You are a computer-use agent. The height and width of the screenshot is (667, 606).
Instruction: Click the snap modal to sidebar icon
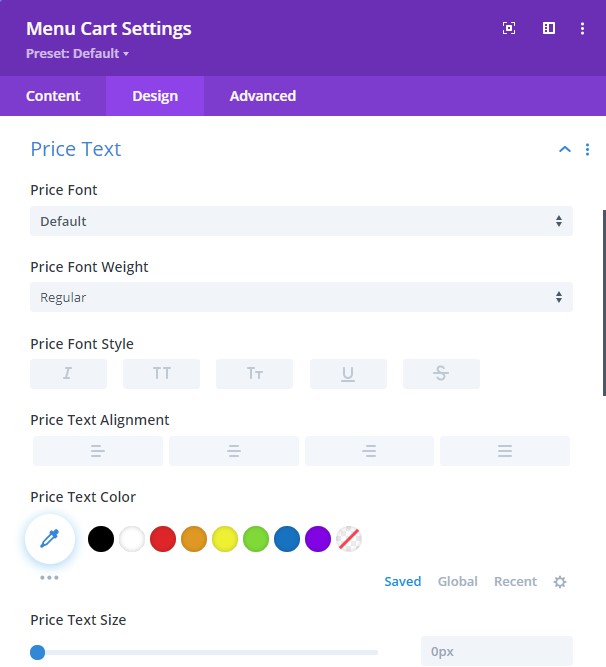click(549, 28)
